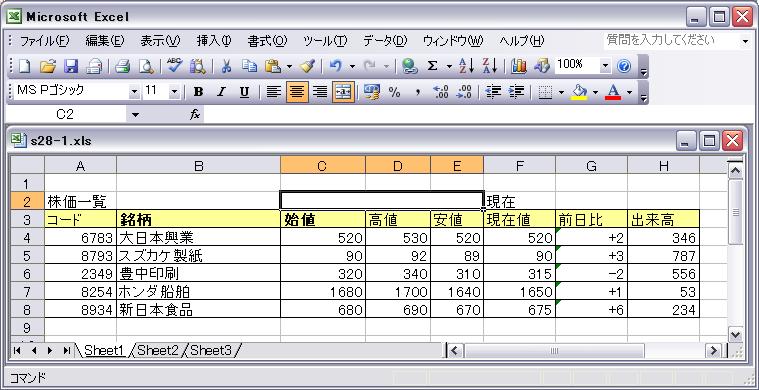759x390 pixels.
Task: Switch to the Sheet2 tab
Action: (158, 350)
